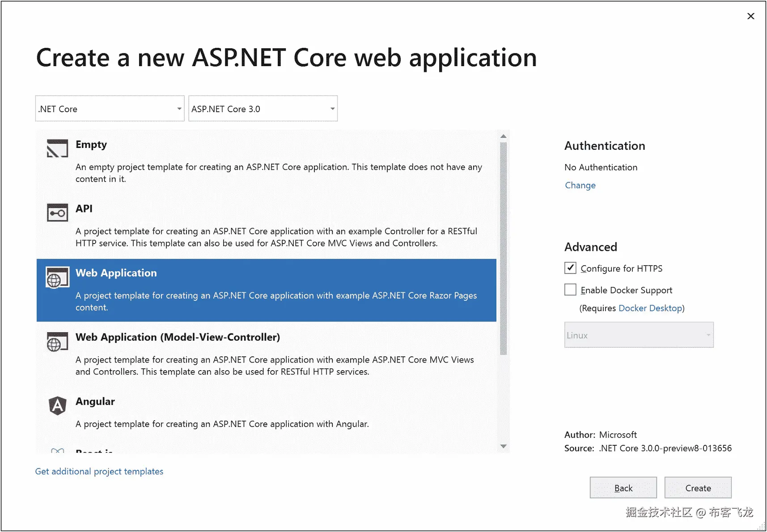
Task: Open the .NET Core framework dropdown
Action: coord(110,109)
